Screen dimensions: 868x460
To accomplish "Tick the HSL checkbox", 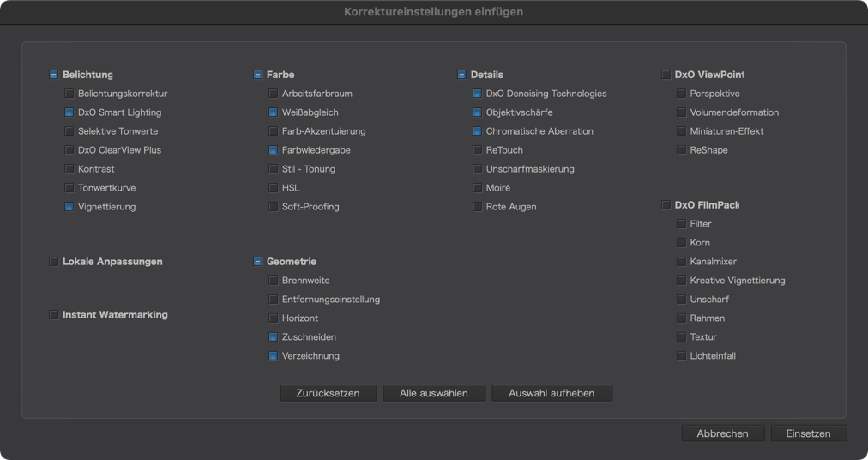I will [273, 188].
